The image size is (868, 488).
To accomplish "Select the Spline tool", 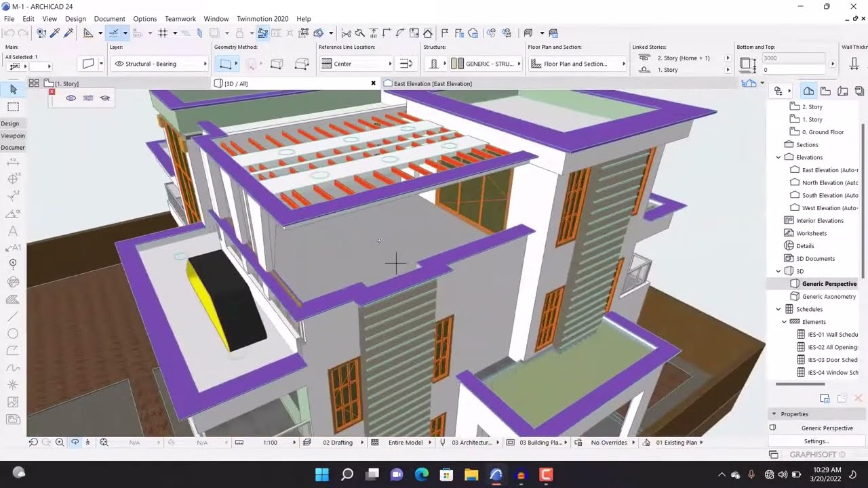I will tap(13, 368).
